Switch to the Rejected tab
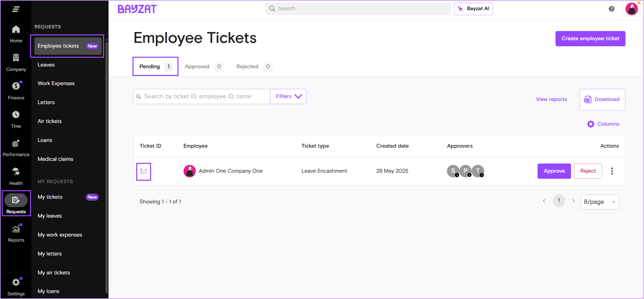Image resolution: width=644 pixels, height=299 pixels. [x=247, y=66]
